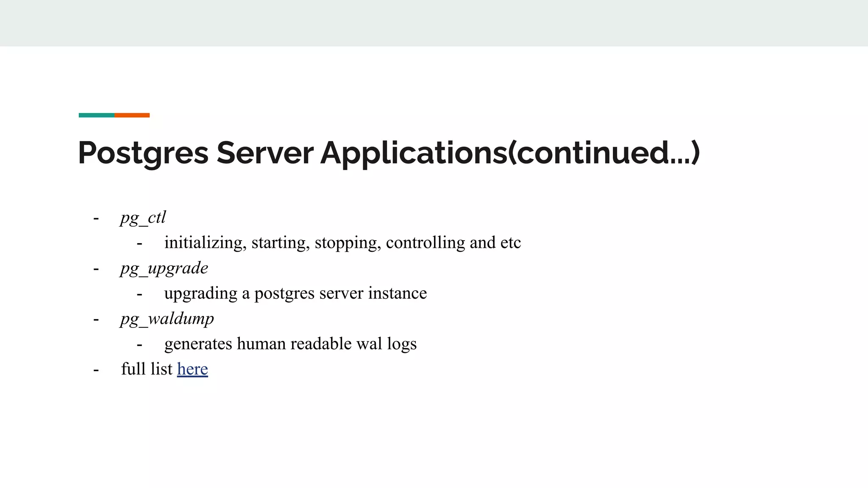
Task: Click 'initializing, starting, stopping, controlling and etc' line
Action: [x=342, y=243]
